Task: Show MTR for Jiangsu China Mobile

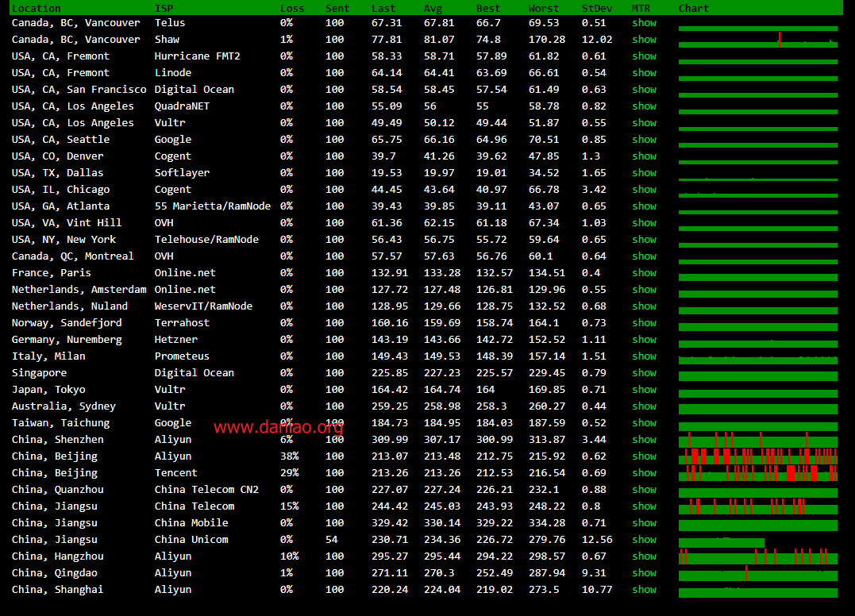Action: (644, 523)
